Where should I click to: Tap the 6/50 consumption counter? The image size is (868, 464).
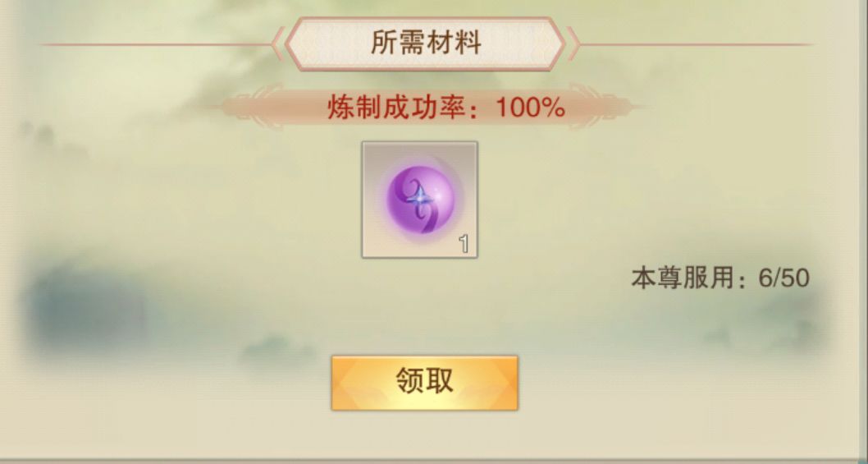tap(784, 278)
